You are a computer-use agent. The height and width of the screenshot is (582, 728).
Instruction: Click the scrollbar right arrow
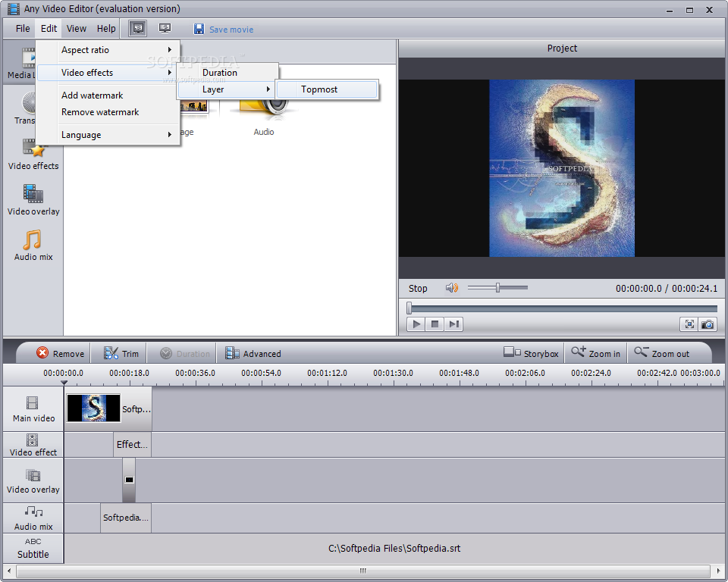point(718,571)
